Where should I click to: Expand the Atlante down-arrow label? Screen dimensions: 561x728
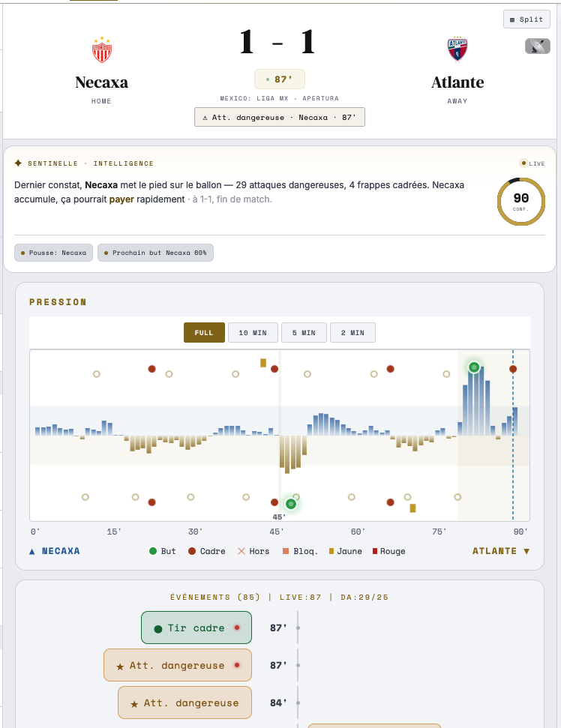[x=501, y=551]
